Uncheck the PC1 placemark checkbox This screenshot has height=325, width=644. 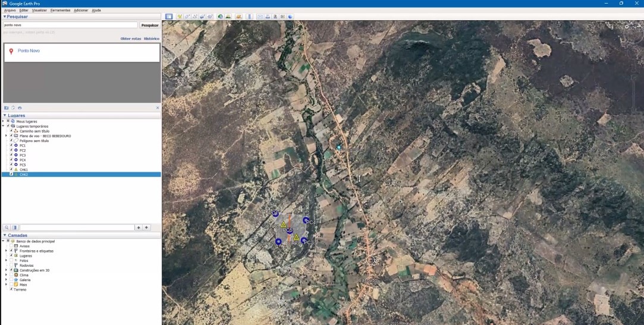[x=11, y=145]
